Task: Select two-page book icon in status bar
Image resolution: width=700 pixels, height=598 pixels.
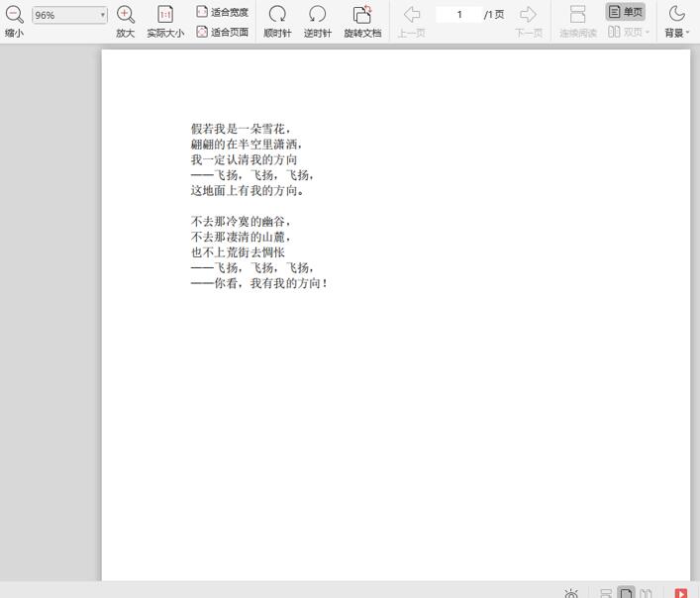Action: [x=646, y=593]
